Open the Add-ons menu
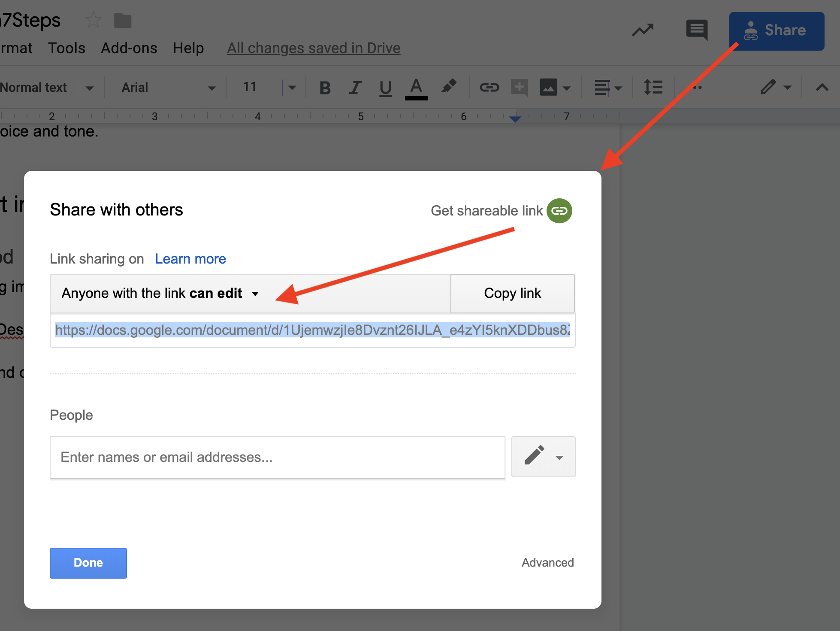 pyautogui.click(x=129, y=48)
